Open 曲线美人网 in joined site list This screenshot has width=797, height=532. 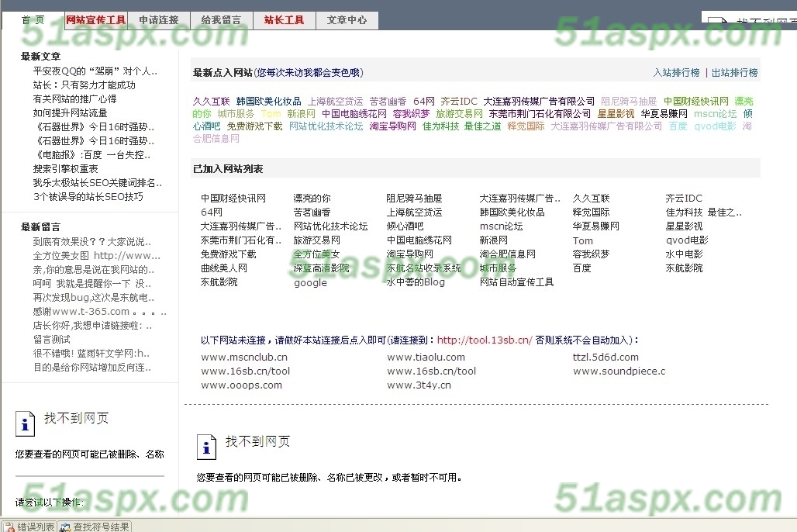click(224, 268)
